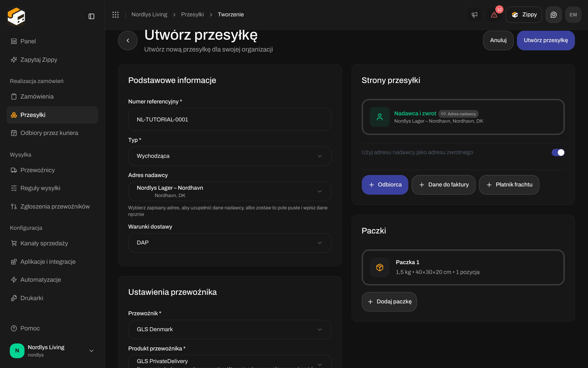Collapse the sidebar panel icon
588x368 pixels.
pos(91,16)
